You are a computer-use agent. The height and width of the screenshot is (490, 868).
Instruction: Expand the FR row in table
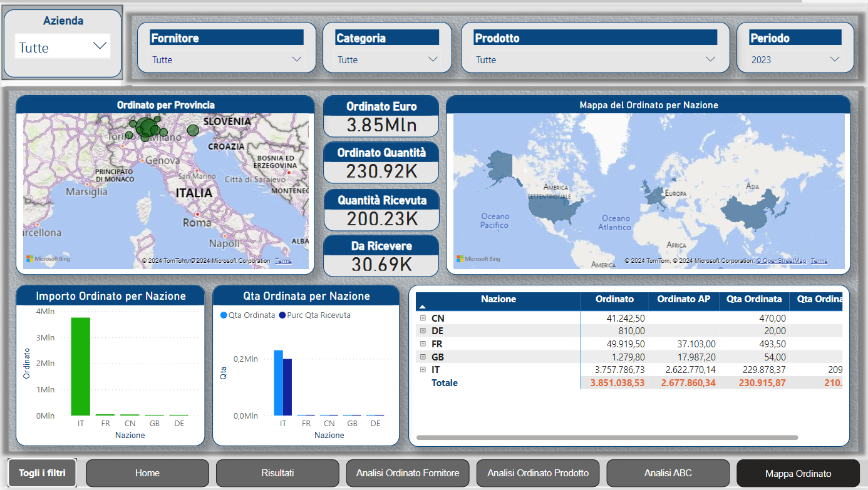tap(423, 344)
